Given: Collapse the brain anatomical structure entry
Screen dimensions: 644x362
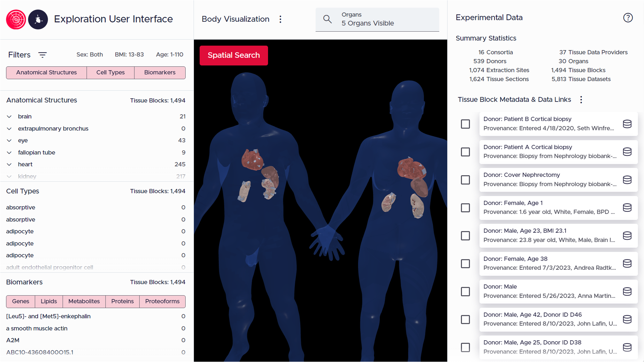Looking at the screenshot, I should [x=9, y=116].
